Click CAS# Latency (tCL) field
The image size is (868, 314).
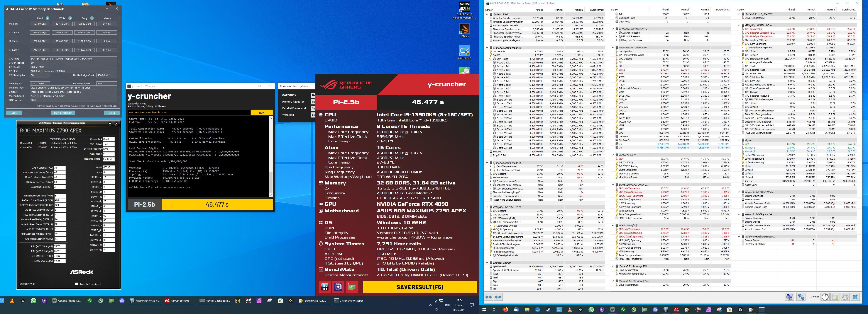[x=60, y=168]
